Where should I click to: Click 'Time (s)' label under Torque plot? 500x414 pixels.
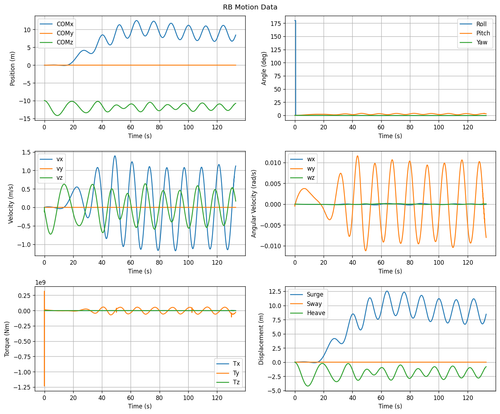[x=140, y=406]
